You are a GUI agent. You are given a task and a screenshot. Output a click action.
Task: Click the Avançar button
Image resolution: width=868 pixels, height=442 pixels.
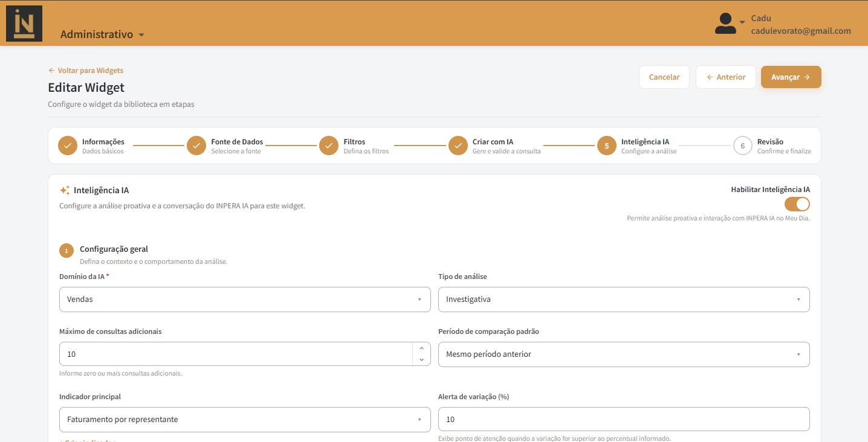(x=791, y=77)
